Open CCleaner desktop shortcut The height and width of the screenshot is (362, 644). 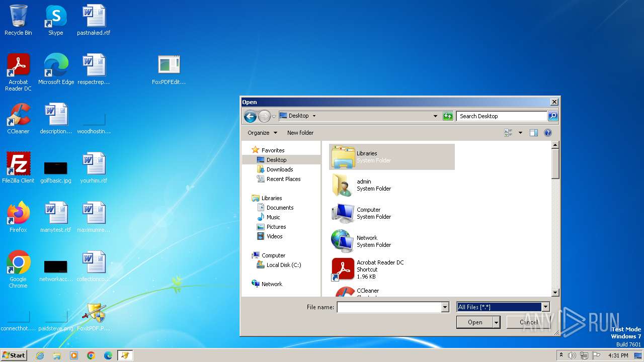18,119
